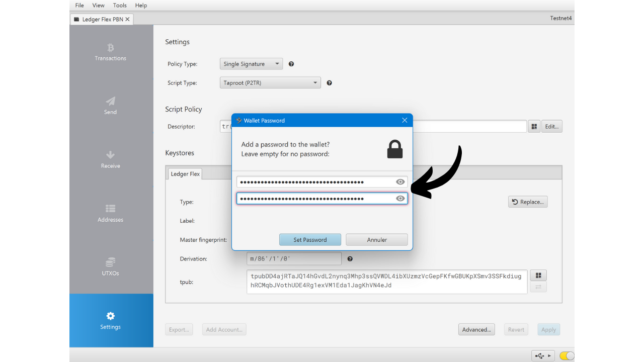
Task: Click the USB device icon in status bar
Action: pyautogui.click(x=543, y=356)
